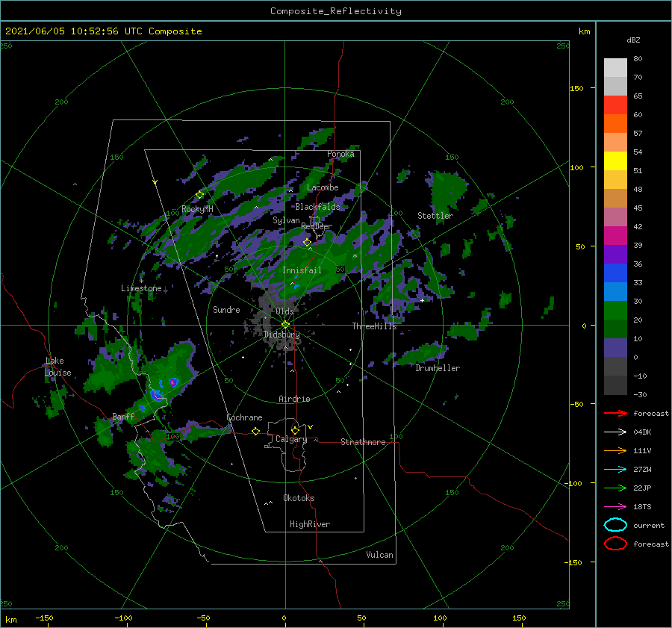Click the Lacombe city label

click(x=323, y=187)
